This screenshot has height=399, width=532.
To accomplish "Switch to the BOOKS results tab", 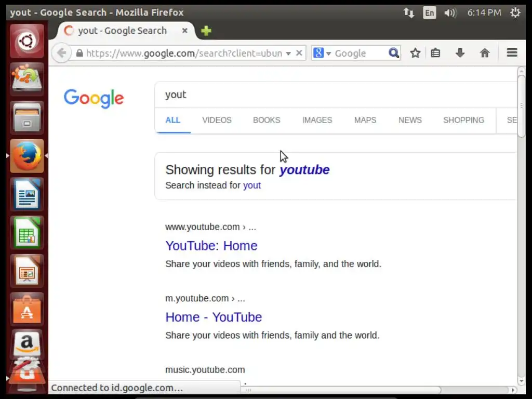I will pyautogui.click(x=267, y=120).
